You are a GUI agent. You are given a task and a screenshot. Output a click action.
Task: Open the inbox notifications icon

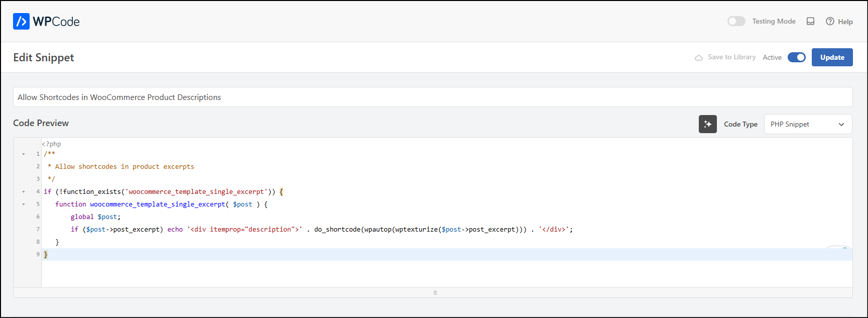810,21
